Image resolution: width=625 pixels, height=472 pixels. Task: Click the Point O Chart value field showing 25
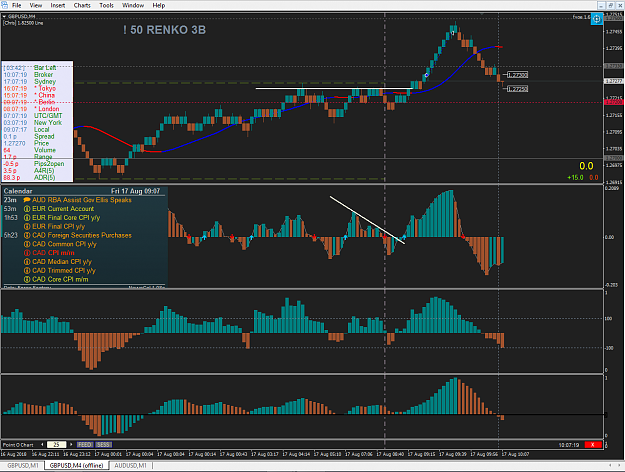(57, 444)
